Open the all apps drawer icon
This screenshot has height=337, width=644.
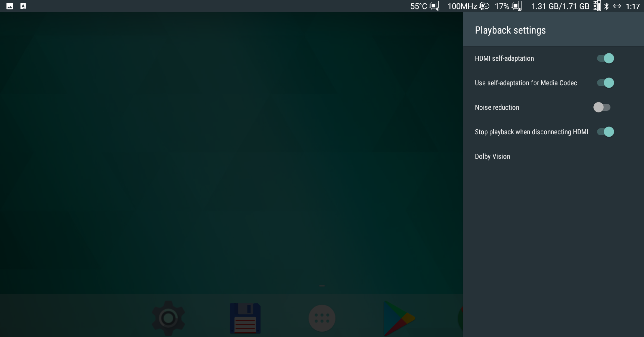(x=322, y=318)
